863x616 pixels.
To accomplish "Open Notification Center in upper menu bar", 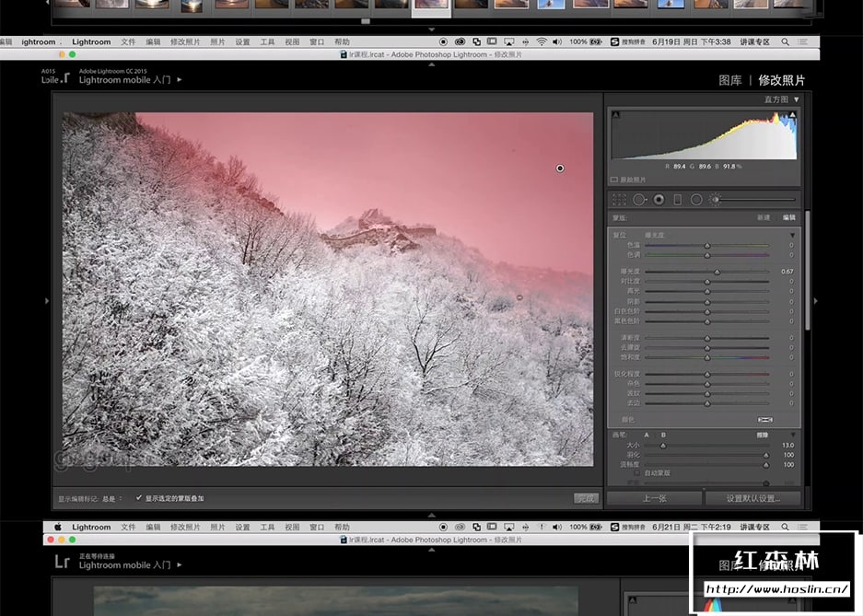I will 803,41.
